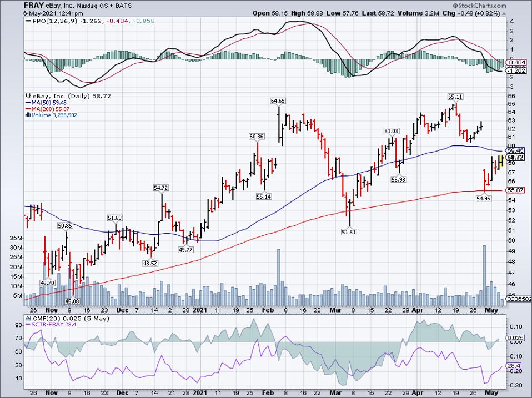The height and width of the screenshot is (398, 532).
Task: Click the CMF(20) legend square swatch
Action: point(28,319)
